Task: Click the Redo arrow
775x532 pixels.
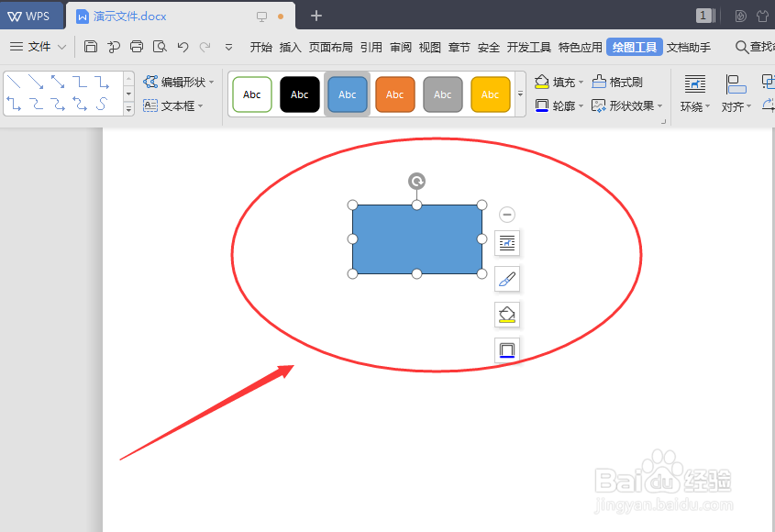Action: click(205, 47)
